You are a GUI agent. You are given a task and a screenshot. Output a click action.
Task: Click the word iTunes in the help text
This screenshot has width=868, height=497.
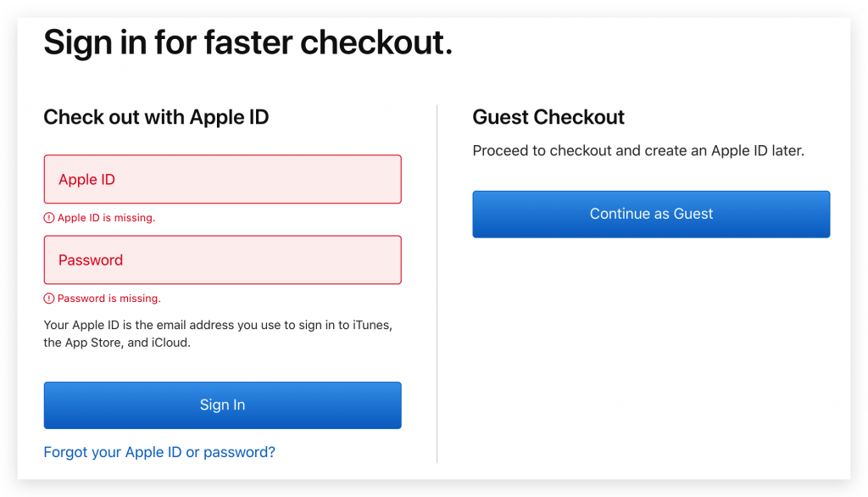(x=372, y=325)
